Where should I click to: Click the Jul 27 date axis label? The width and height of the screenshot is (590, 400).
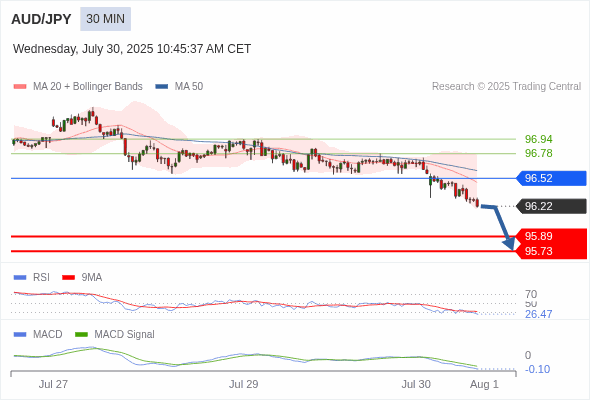point(53,385)
